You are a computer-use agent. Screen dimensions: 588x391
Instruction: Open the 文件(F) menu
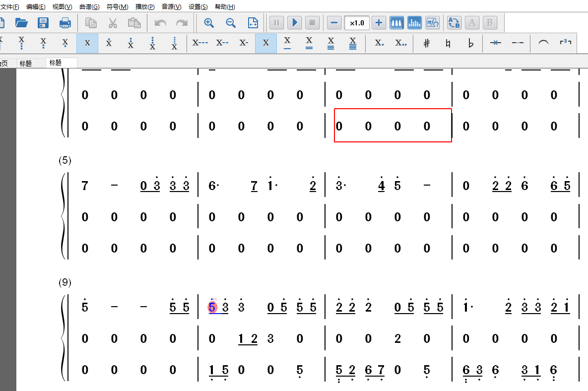click(10, 7)
